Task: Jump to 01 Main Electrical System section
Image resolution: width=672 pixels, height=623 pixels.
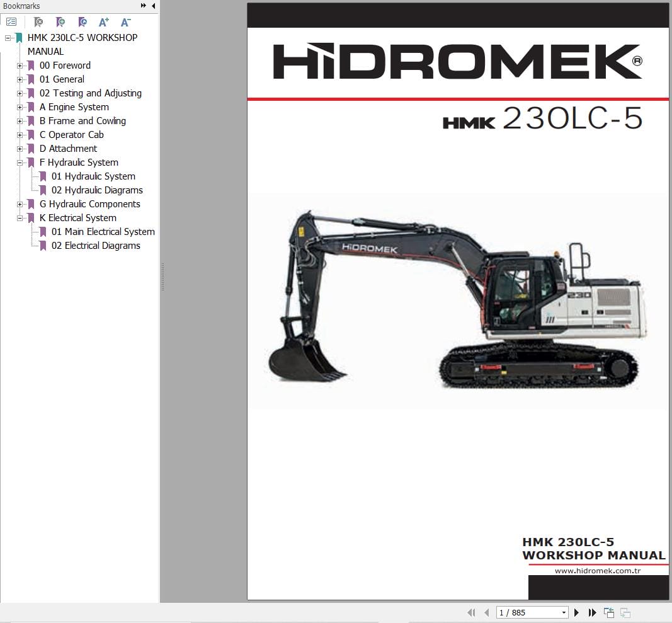Action: pos(102,232)
